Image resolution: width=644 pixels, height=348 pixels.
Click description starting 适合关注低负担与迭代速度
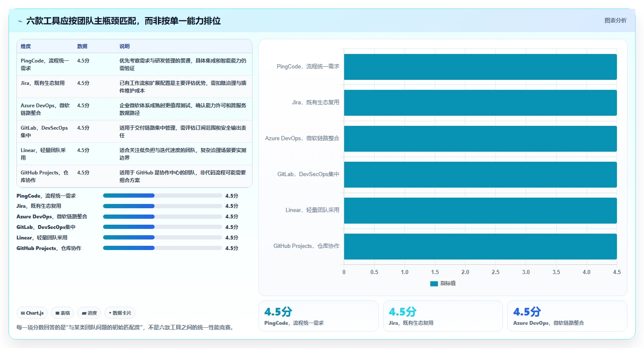(183, 154)
